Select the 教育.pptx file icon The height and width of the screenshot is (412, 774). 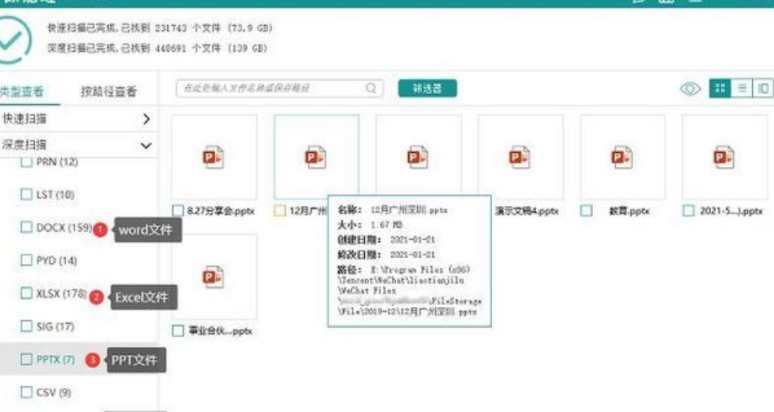click(x=622, y=157)
